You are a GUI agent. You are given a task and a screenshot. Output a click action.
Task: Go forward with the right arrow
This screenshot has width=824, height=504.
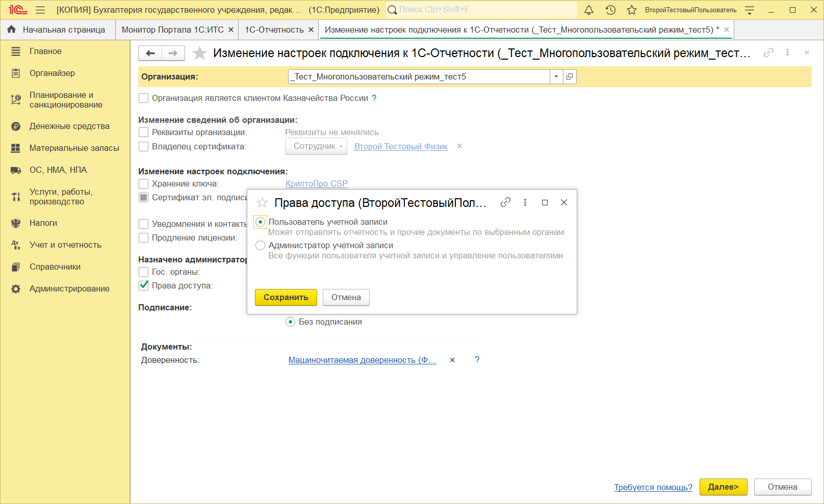point(173,53)
